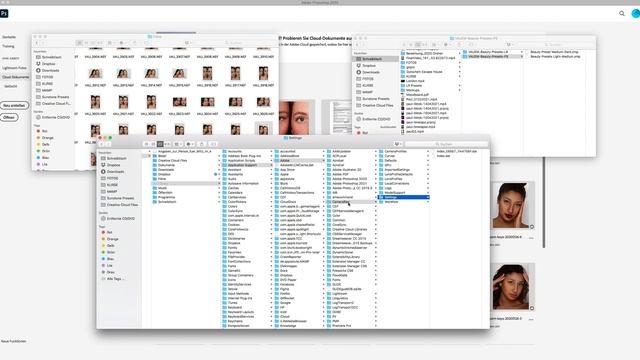
Task: Open the Photoshop account avatar
Action: click(636, 13)
